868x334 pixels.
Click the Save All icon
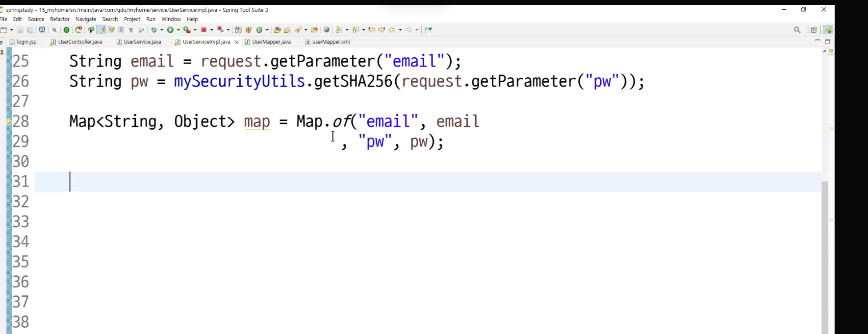click(x=30, y=30)
